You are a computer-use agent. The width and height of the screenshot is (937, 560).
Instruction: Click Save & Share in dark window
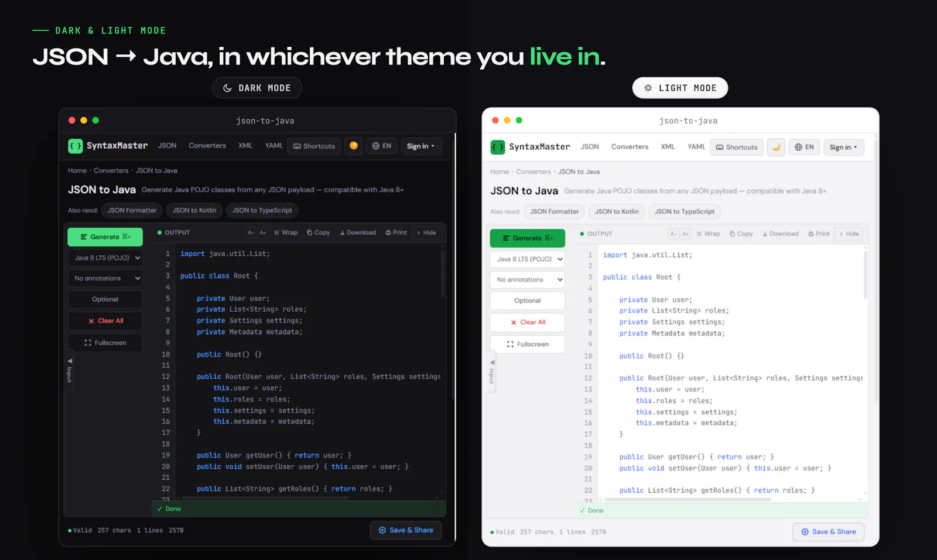pos(406,530)
